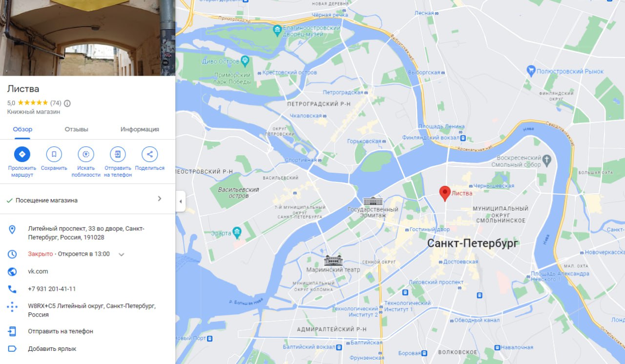
Task: Click the archway photo of the place
Action: pyautogui.click(x=87, y=38)
